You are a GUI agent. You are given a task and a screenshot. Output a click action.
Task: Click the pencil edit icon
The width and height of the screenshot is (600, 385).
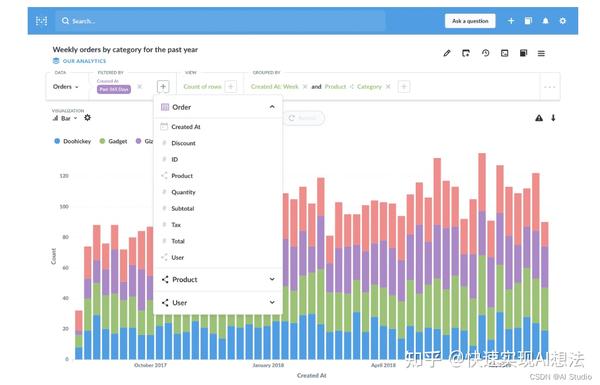[x=447, y=53]
